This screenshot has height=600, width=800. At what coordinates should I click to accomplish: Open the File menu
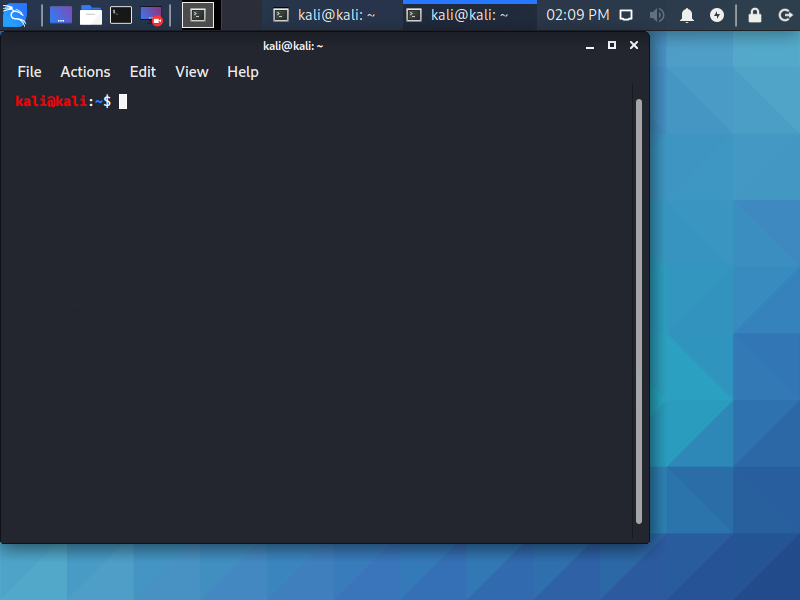(x=29, y=72)
